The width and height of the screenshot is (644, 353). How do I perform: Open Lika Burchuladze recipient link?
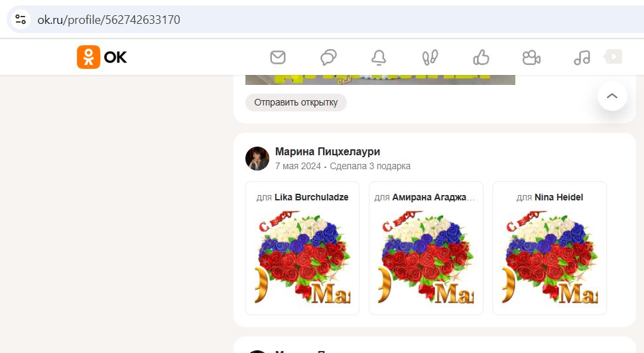(x=311, y=197)
